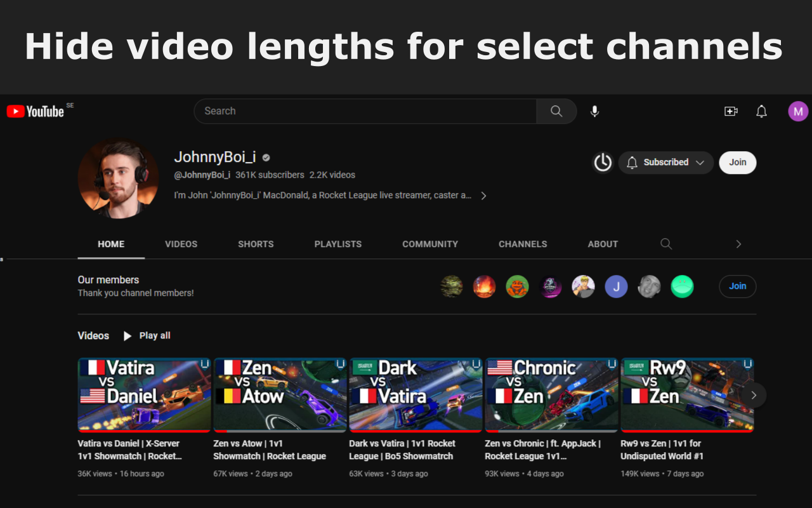Open the Zen vs Atow thumbnail
The width and height of the screenshot is (812, 508).
click(x=280, y=395)
